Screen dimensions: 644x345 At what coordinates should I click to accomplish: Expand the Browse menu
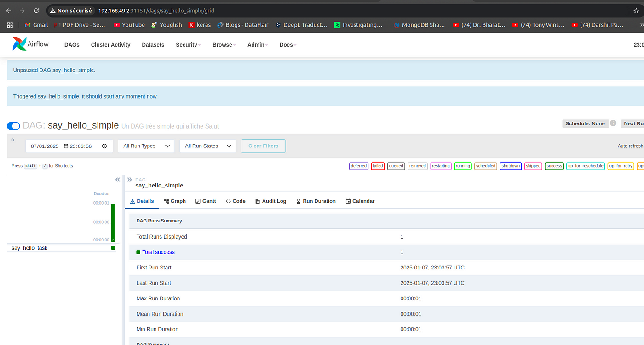[224, 45]
